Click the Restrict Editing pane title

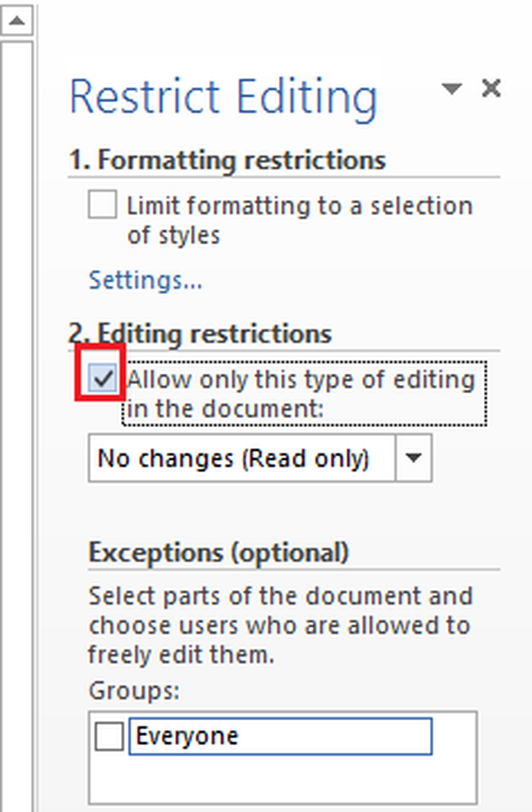[x=223, y=97]
